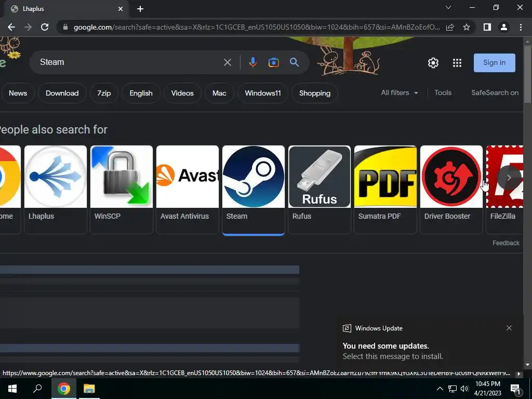The height and width of the screenshot is (399, 532).
Task: Open the Lhaplus carousel card
Action: [x=55, y=190]
